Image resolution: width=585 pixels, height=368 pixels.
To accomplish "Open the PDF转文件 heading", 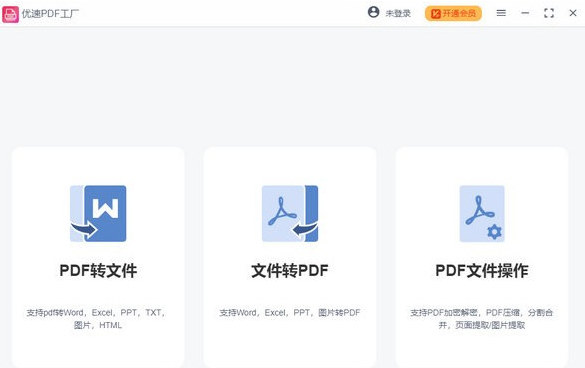I will click(98, 271).
